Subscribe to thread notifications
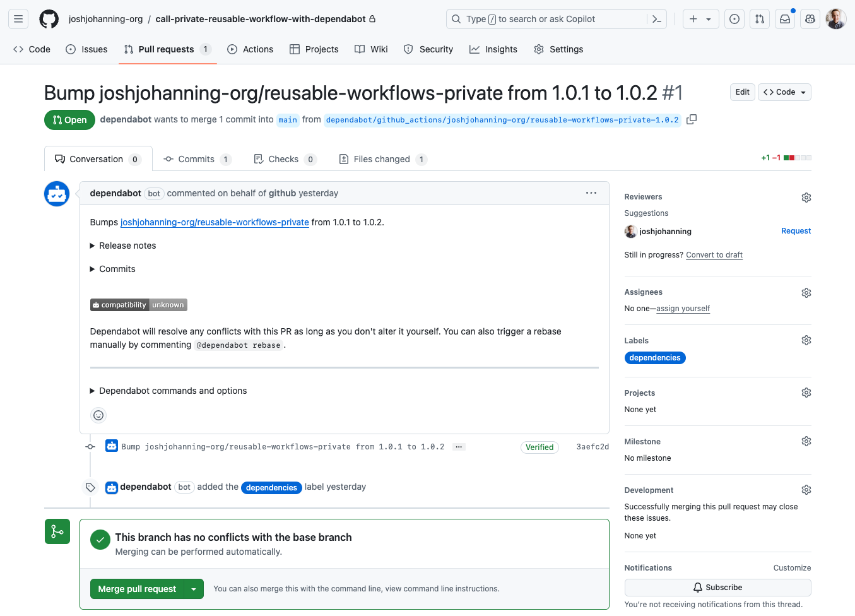This screenshot has height=616, width=855. tap(717, 588)
